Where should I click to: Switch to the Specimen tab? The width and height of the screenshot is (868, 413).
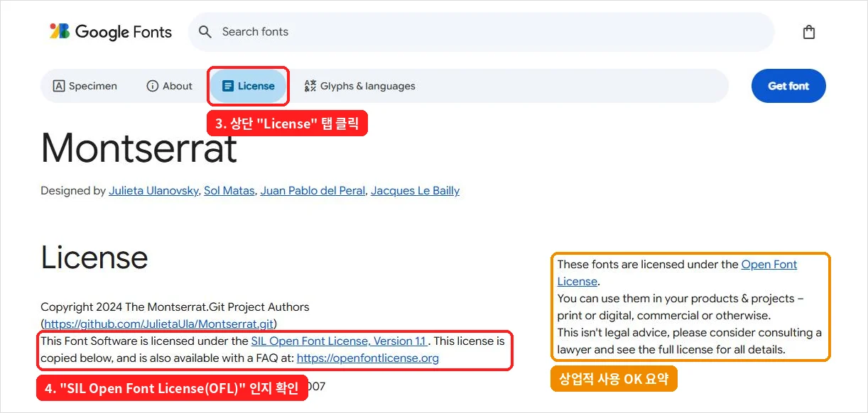tap(85, 86)
